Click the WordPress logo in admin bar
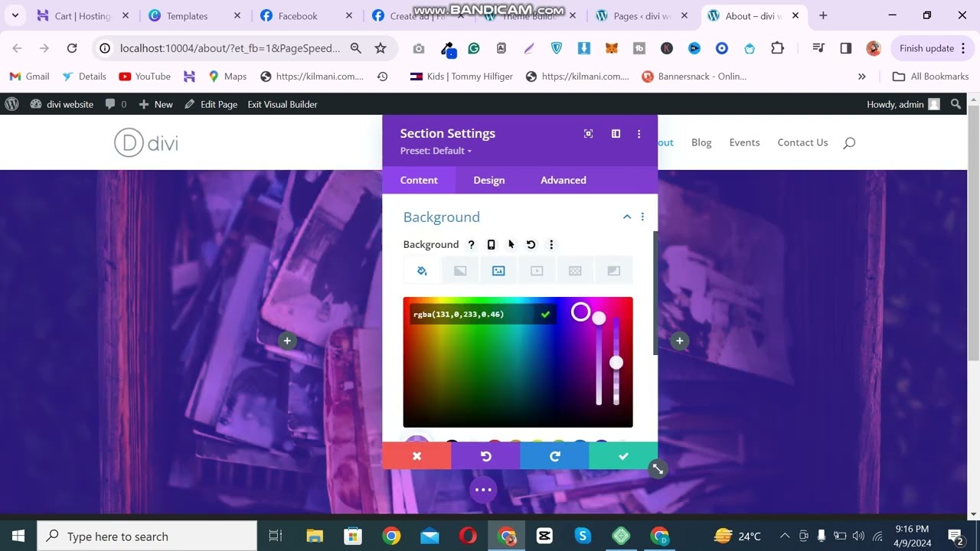 (11, 104)
